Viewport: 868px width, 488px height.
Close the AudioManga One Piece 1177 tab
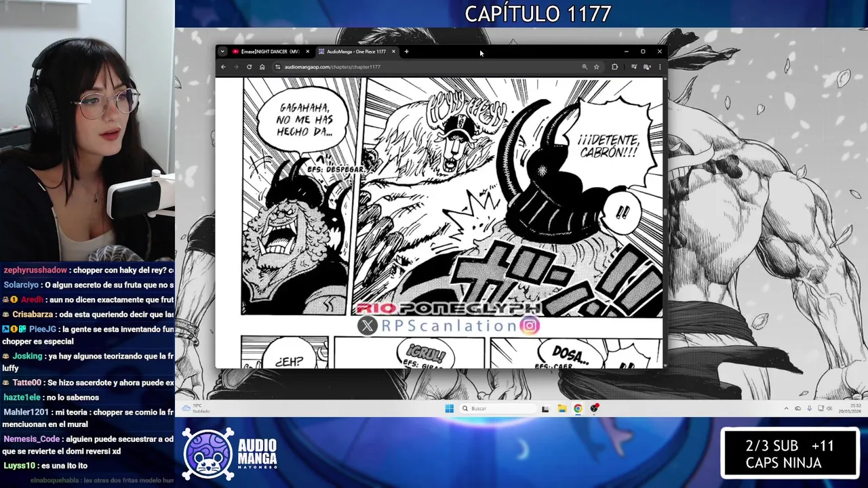tap(393, 52)
